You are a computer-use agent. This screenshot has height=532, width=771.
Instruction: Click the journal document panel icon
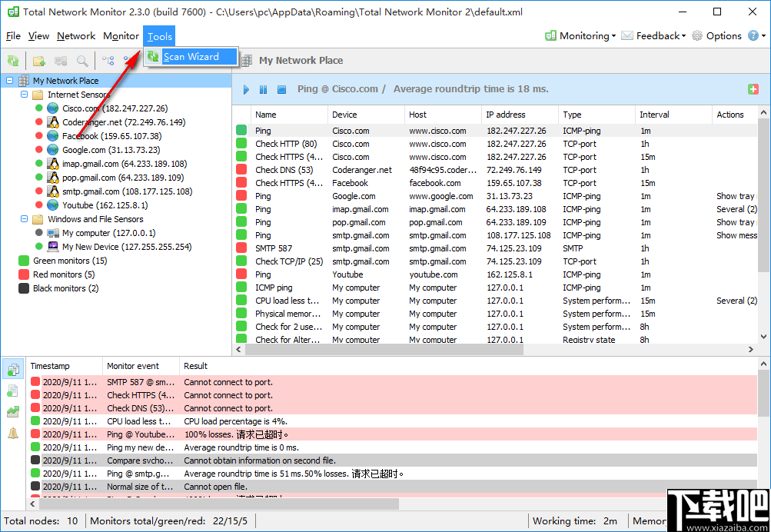tap(12, 391)
